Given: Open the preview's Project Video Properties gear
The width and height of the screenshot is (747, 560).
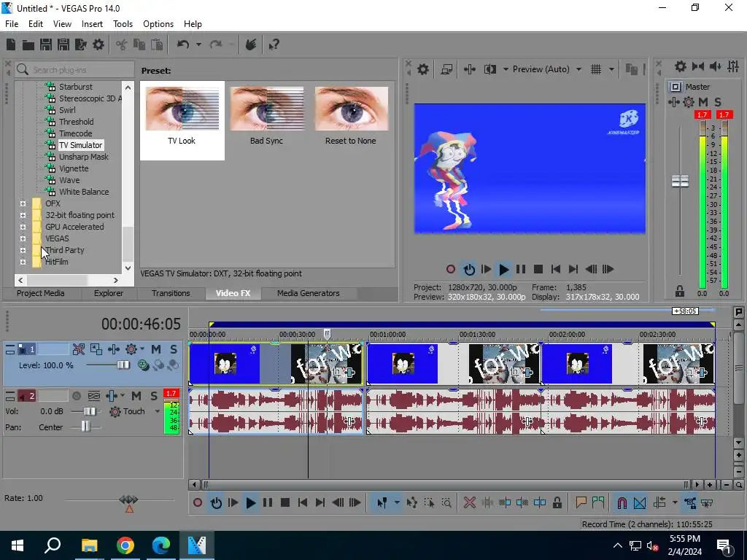Looking at the screenshot, I should click(422, 69).
